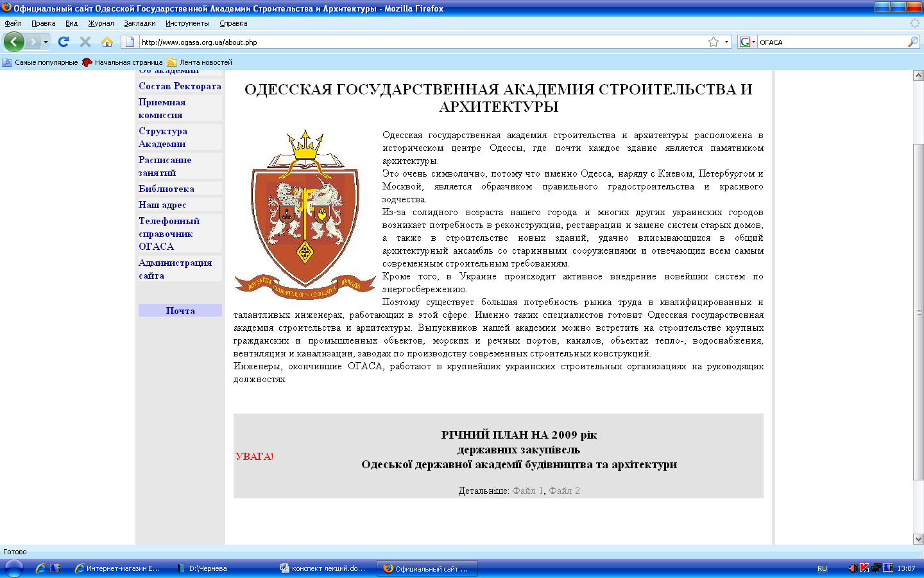Open the Приемная комиссия link
The height and width of the screenshot is (578, 924).
[162, 109]
